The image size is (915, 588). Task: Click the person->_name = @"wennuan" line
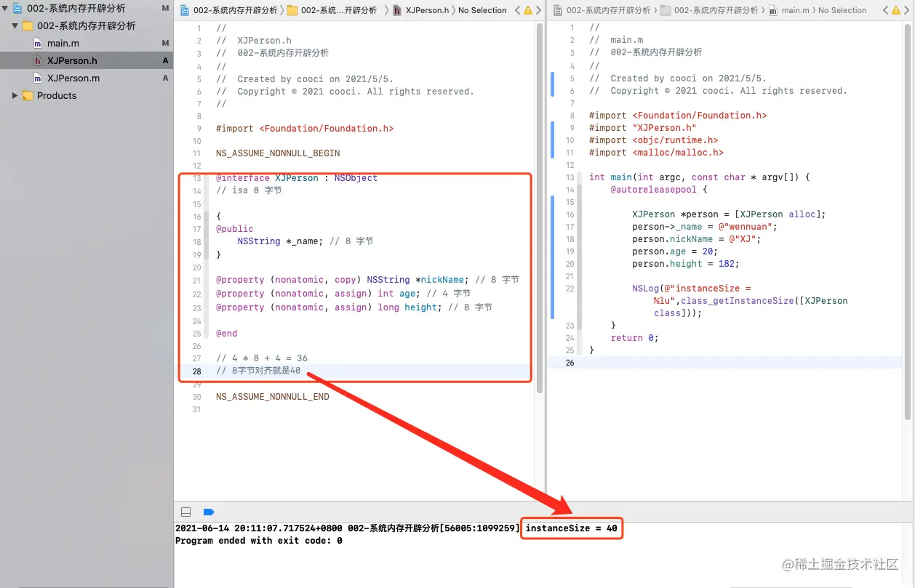pos(705,227)
